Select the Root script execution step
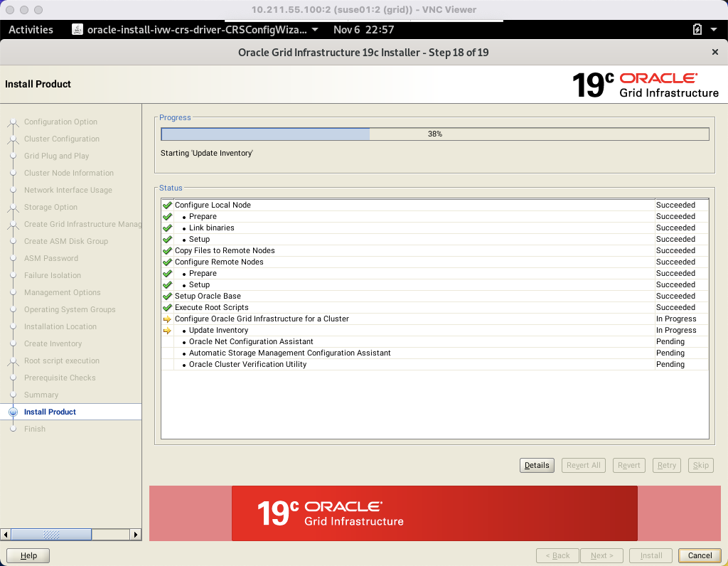The width and height of the screenshot is (728, 566). pyautogui.click(x=62, y=361)
